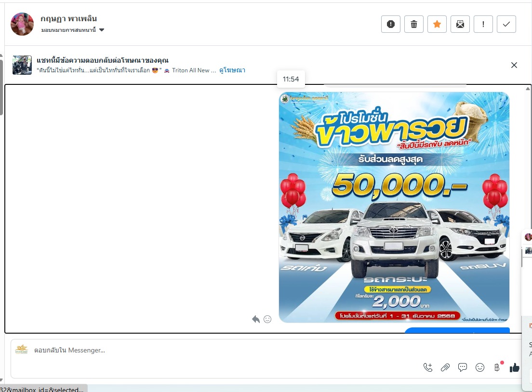The image size is (532, 392).
Task: Flag conversation as priority exclamation icon
Action: coord(483,24)
